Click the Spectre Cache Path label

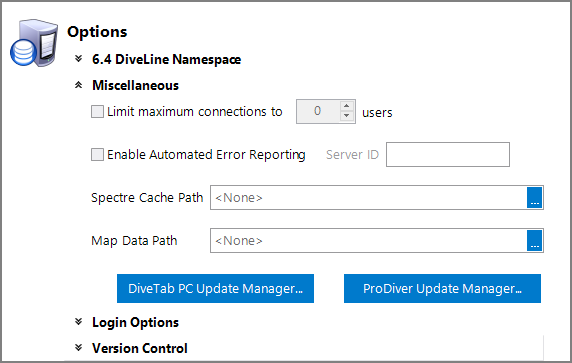click(147, 198)
